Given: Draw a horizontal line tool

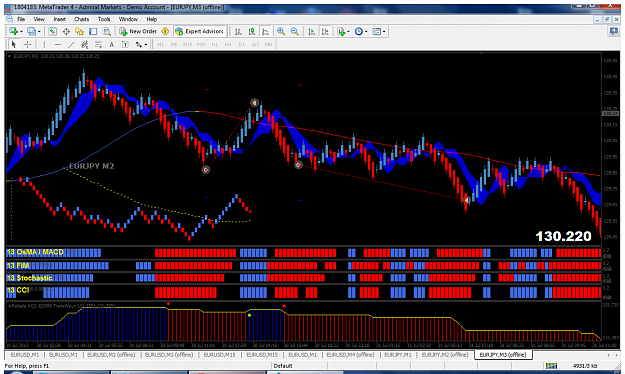Looking at the screenshot, I should click(x=58, y=44).
